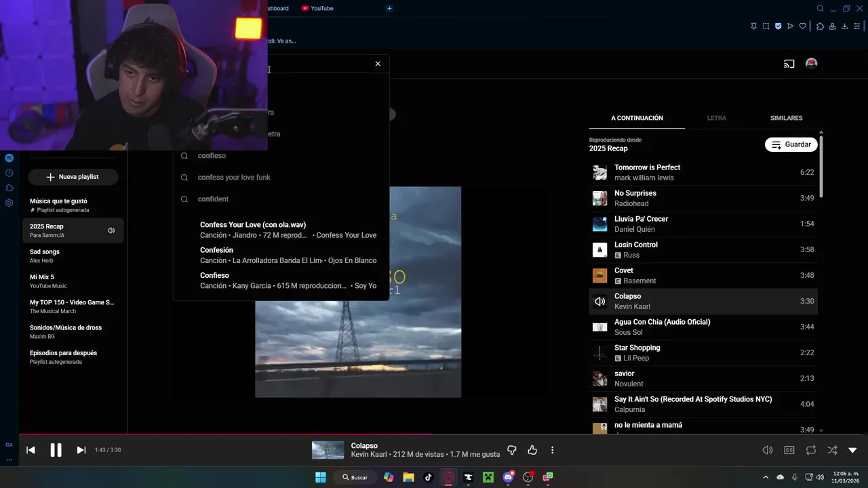868x488 pixels.
Task: Open the Windows Start menu
Action: pyautogui.click(x=321, y=477)
